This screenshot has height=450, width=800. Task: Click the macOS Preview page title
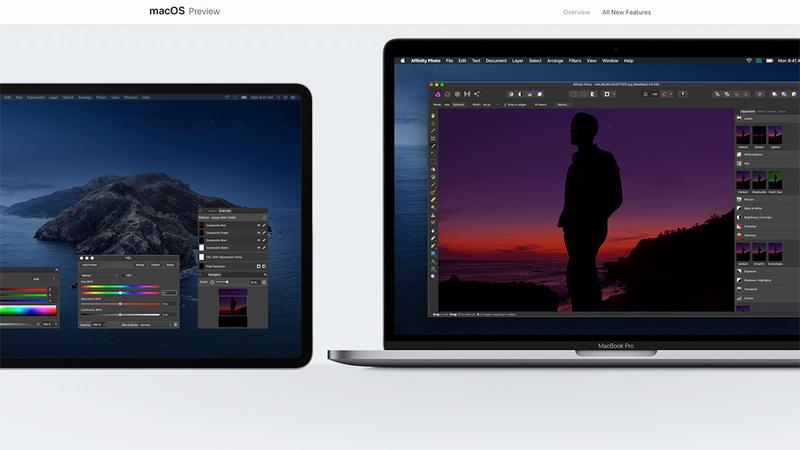pyautogui.click(x=184, y=11)
